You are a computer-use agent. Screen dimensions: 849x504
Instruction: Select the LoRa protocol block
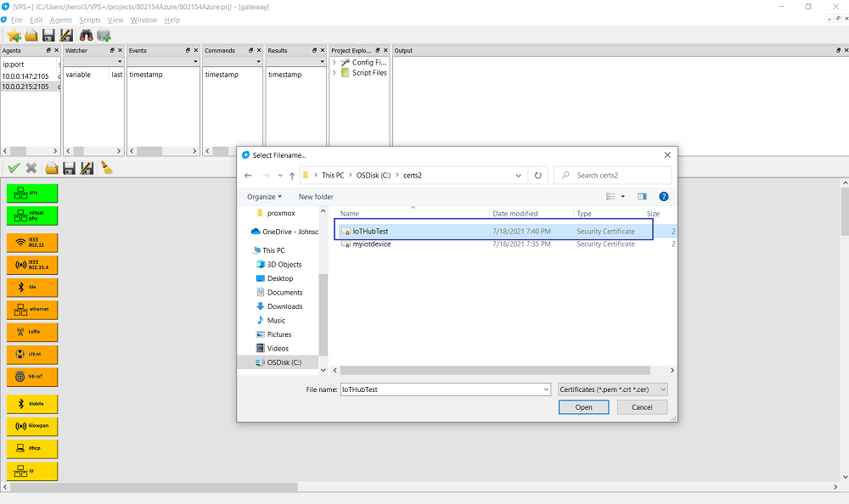(x=32, y=333)
